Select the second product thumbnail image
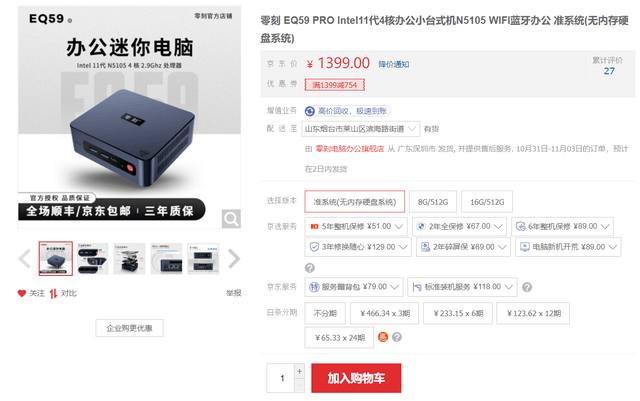 92,258
